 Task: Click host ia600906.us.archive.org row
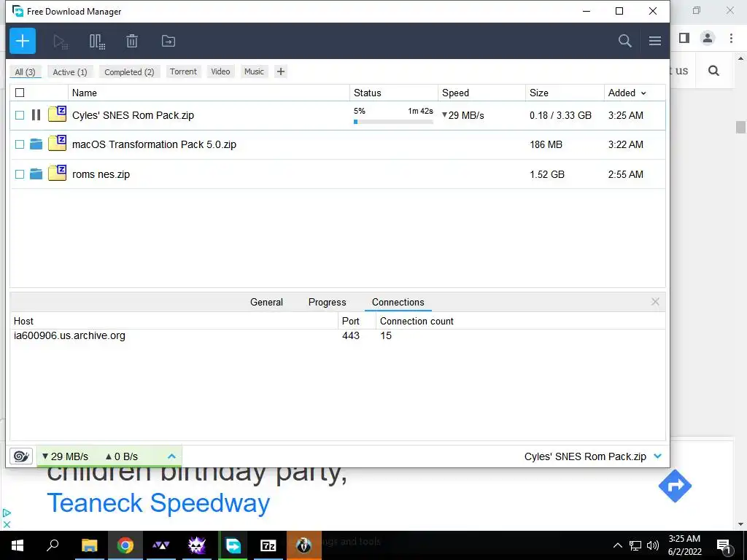337,335
